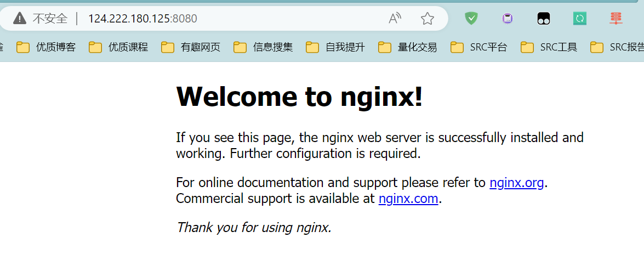Open the 优质课程 bookmark folder
This screenshot has width=644, height=271.
tap(118, 47)
